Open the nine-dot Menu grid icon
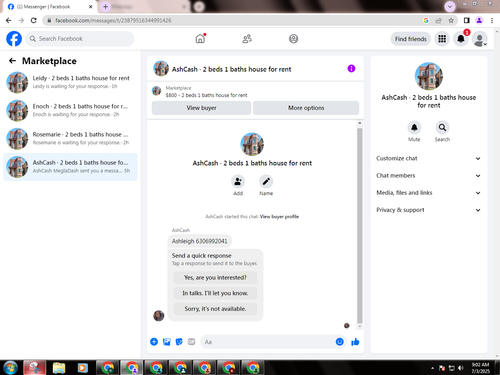Viewport: 500px width, 375px height. pyautogui.click(x=442, y=39)
